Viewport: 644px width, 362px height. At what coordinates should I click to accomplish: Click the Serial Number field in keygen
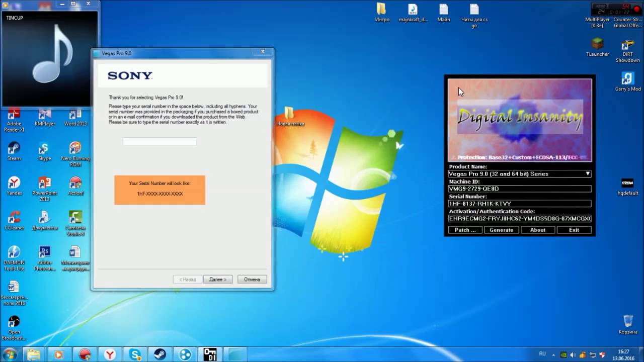click(520, 204)
